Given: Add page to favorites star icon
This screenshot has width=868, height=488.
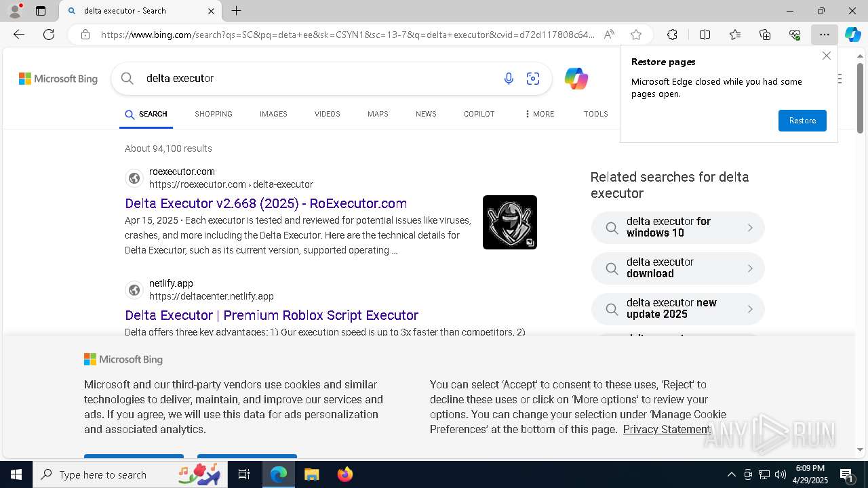Looking at the screenshot, I should point(636,35).
